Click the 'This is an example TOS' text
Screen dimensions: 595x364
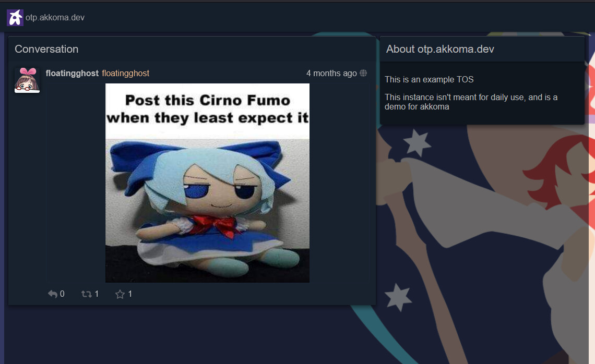[429, 80]
